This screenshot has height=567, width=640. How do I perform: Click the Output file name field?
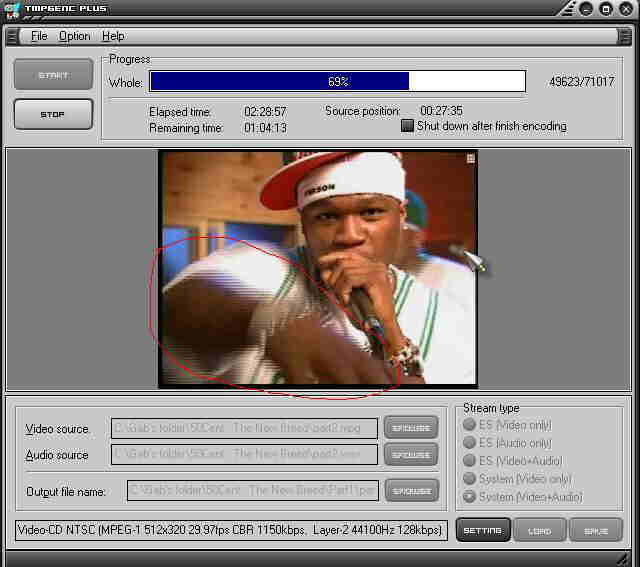click(x=253, y=490)
